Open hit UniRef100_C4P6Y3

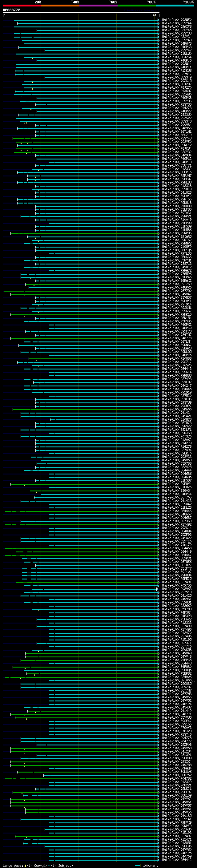click(x=176, y=43)
